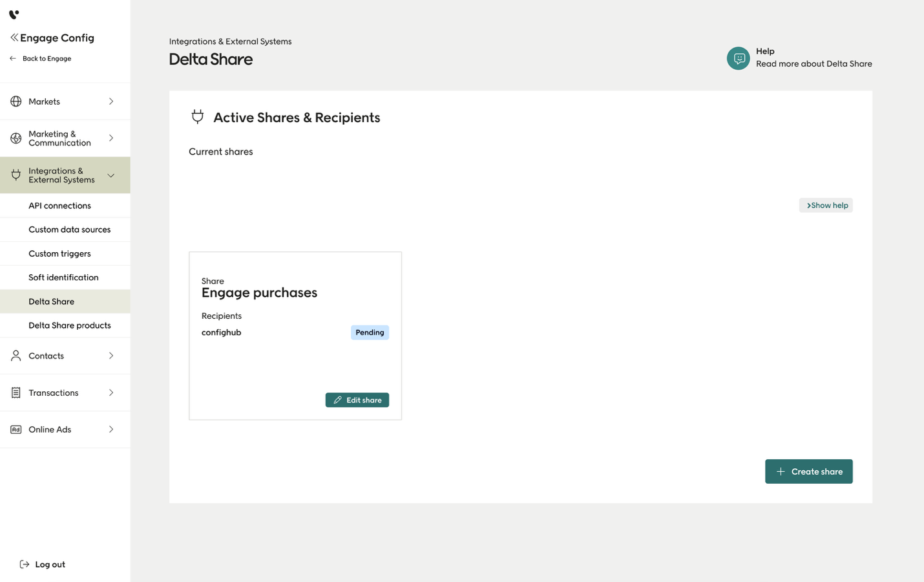Viewport: 924px width, 582px height.
Task: Click the Online Ads icon
Action: pyautogui.click(x=16, y=429)
